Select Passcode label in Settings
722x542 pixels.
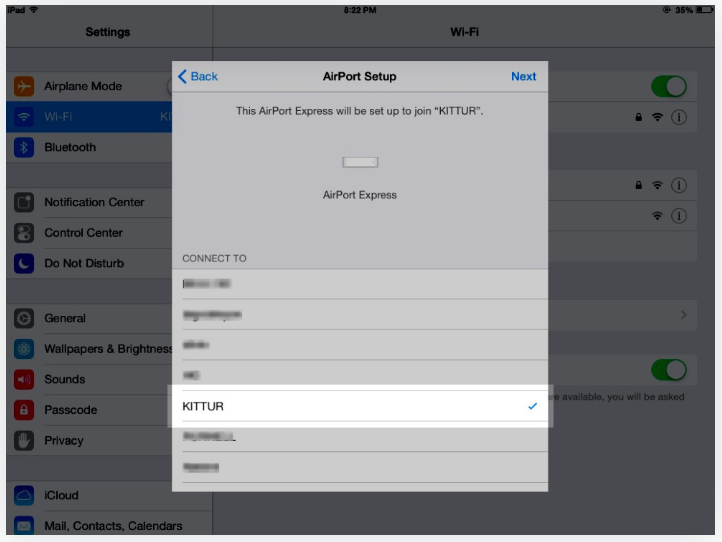click(70, 410)
